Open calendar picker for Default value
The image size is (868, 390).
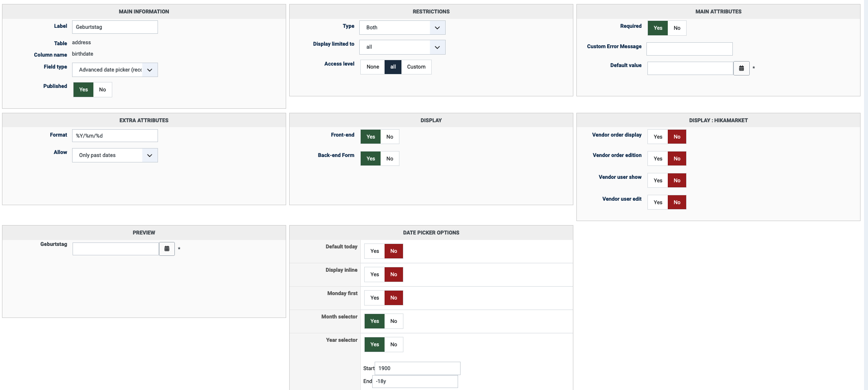point(741,68)
